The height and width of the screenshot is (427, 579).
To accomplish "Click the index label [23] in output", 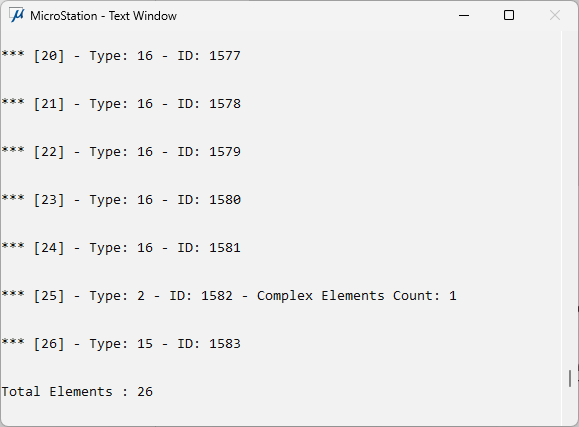I will click(x=49, y=200).
